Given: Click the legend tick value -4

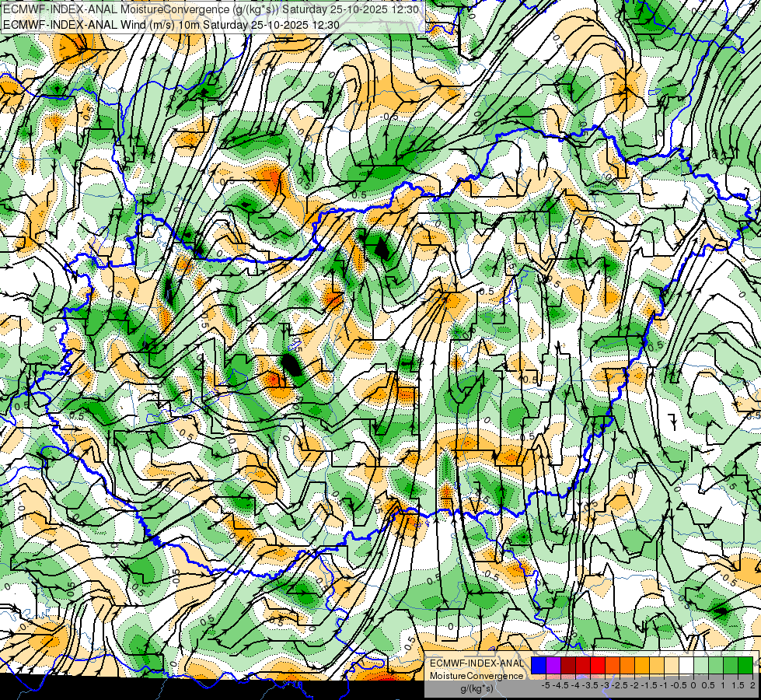Looking at the screenshot, I should click(x=575, y=685).
